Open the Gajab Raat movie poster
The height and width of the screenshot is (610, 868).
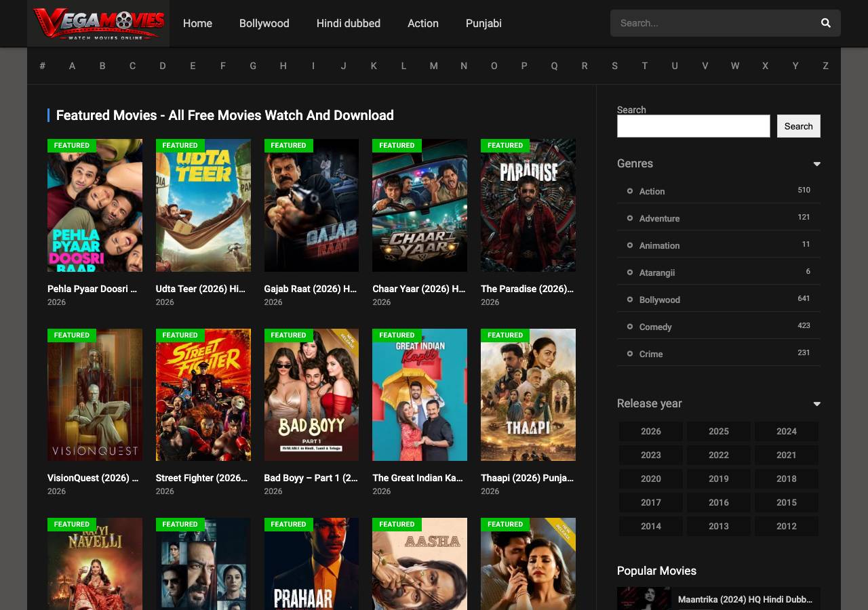[x=311, y=205]
